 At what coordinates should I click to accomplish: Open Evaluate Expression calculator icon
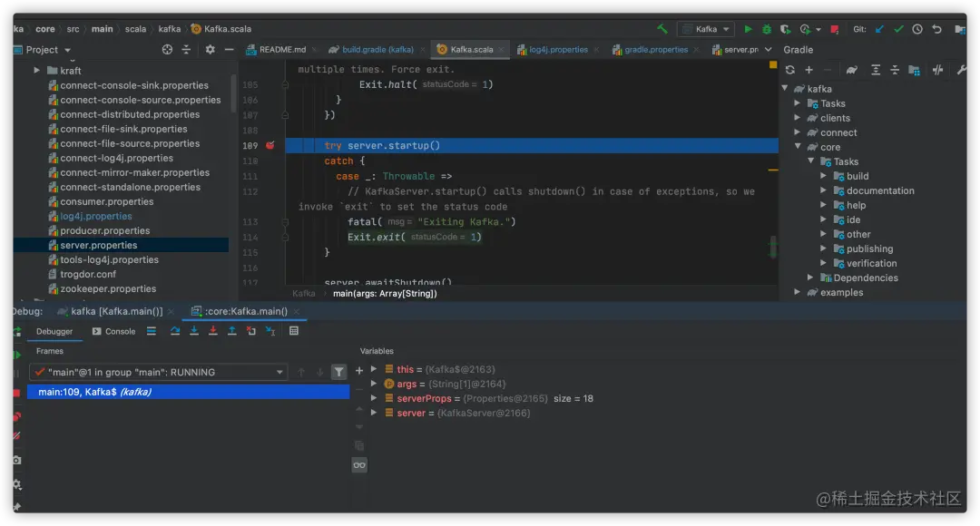pos(294,331)
